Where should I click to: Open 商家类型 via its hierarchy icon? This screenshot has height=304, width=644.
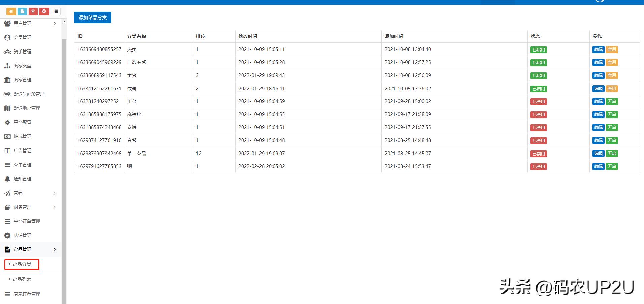tap(7, 66)
